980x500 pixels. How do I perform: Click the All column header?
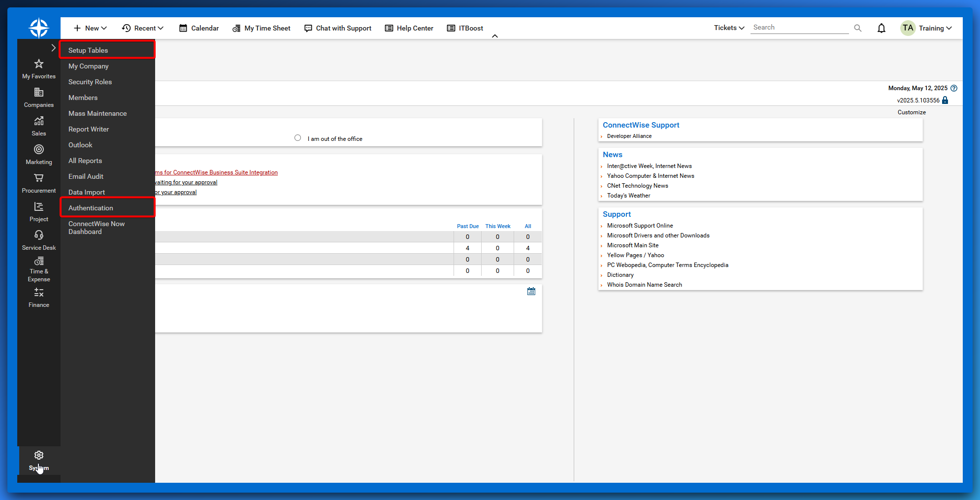click(x=528, y=226)
